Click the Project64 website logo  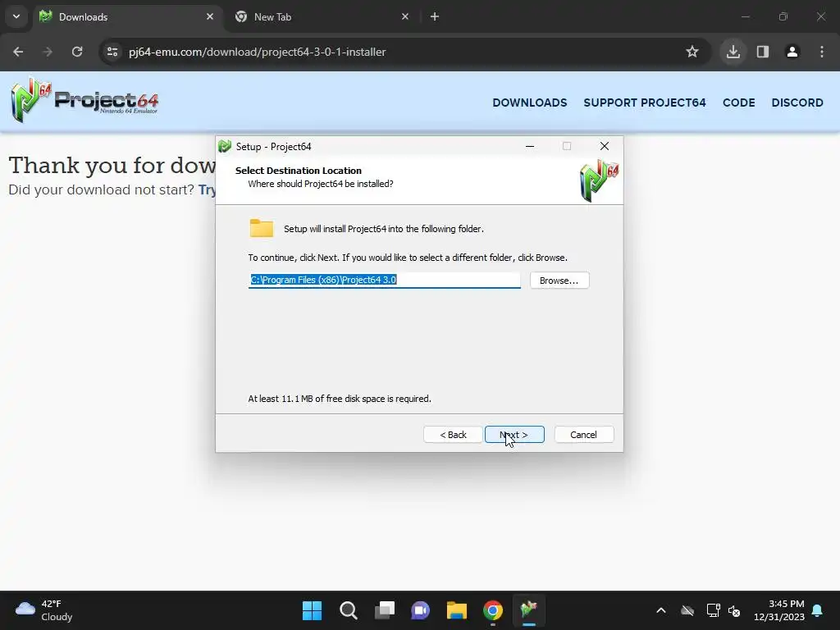pyautogui.click(x=84, y=100)
